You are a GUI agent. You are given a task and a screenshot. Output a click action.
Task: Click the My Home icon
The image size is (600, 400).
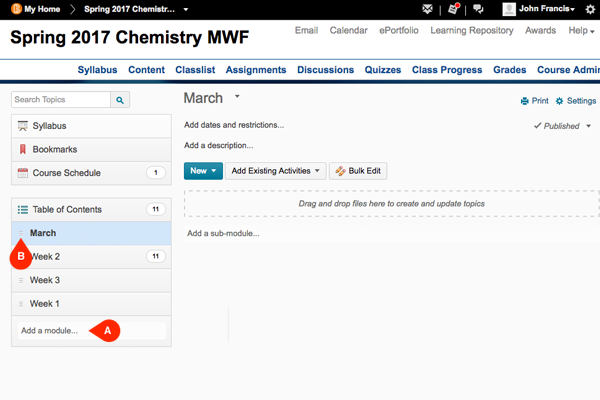tap(15, 9)
